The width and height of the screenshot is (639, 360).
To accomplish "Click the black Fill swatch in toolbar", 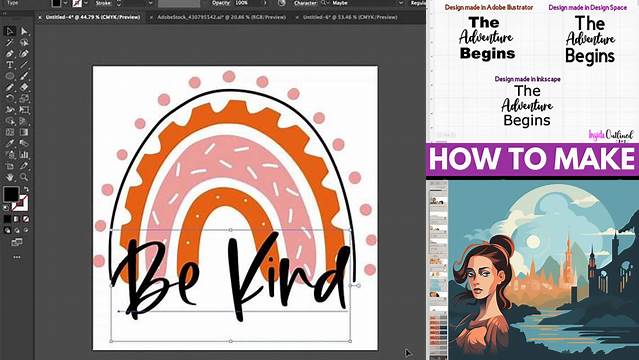I will pyautogui.click(x=11, y=194).
